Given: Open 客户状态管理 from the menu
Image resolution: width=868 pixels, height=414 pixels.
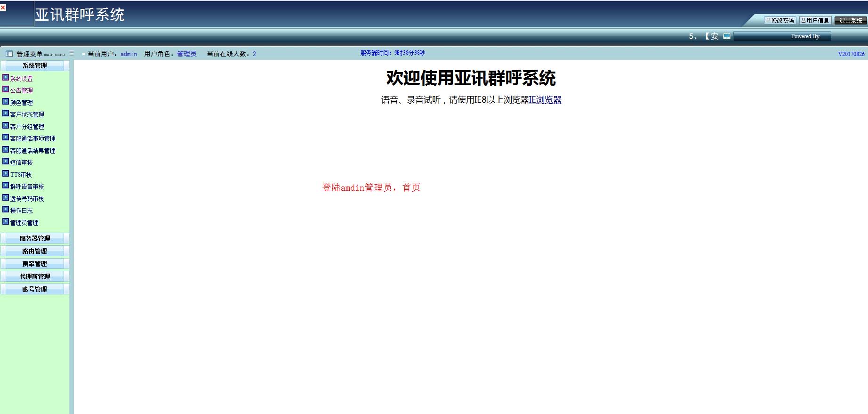Looking at the screenshot, I should pos(27,114).
